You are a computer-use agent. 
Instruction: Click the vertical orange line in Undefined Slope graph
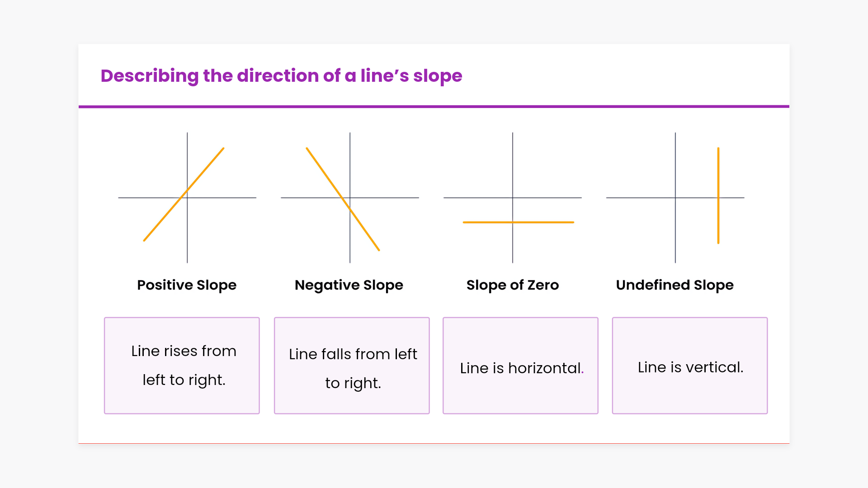coord(718,172)
